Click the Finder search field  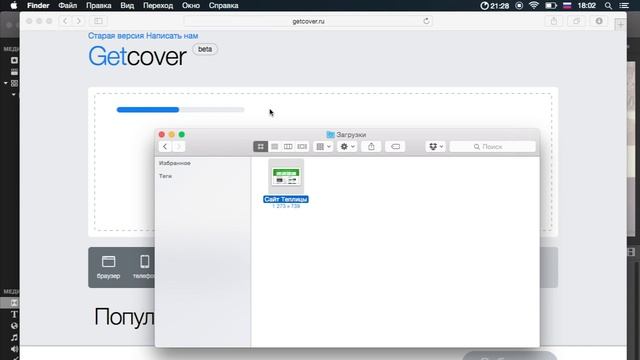[x=492, y=147]
